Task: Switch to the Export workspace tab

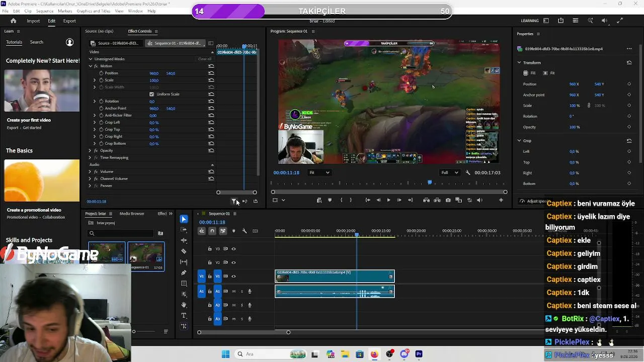Action: 69,21
